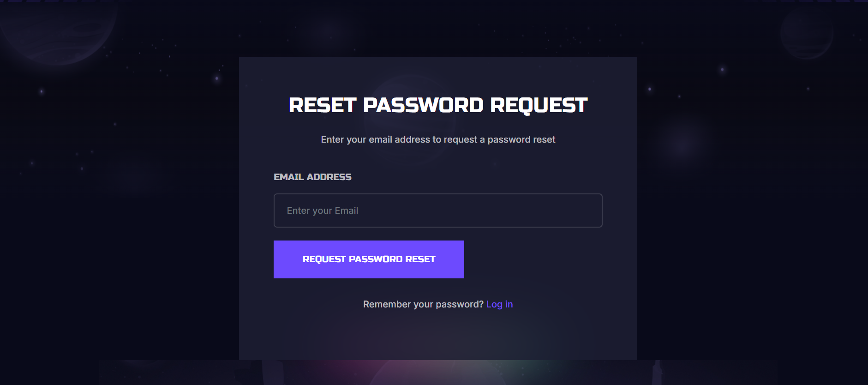Click the Reset Password Request heading

437,105
